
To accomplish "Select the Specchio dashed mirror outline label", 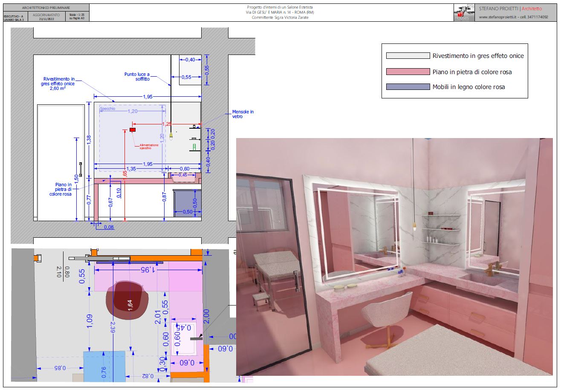I will pos(107,109).
